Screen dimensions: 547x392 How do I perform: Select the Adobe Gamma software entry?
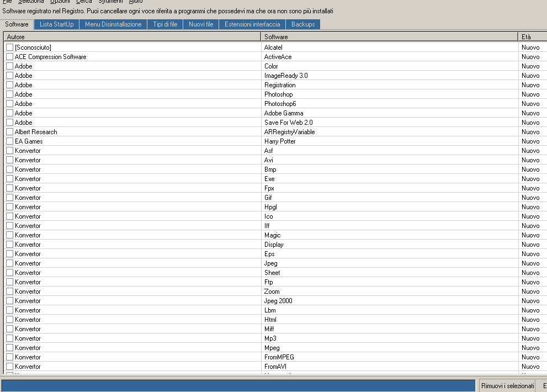tap(284, 113)
